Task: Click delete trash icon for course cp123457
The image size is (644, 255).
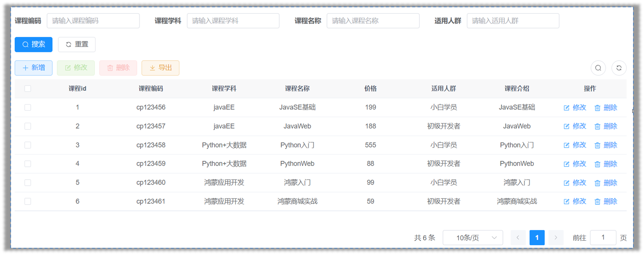Action: (x=597, y=127)
